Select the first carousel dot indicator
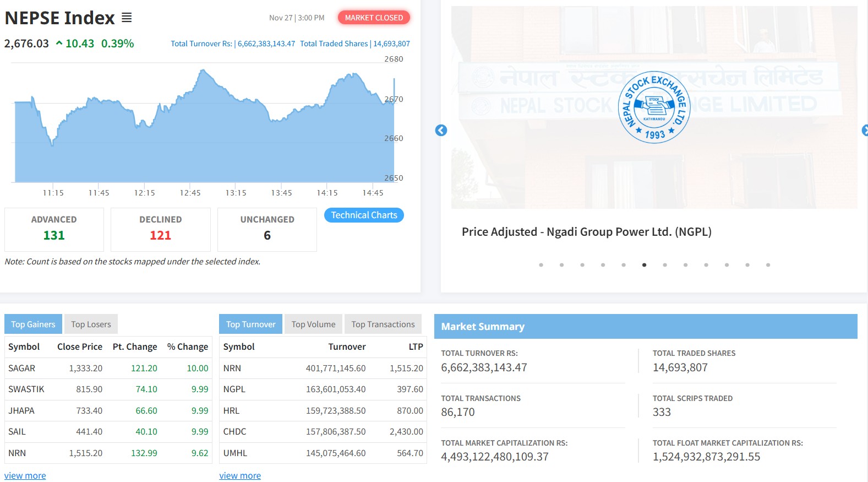 [x=541, y=265]
